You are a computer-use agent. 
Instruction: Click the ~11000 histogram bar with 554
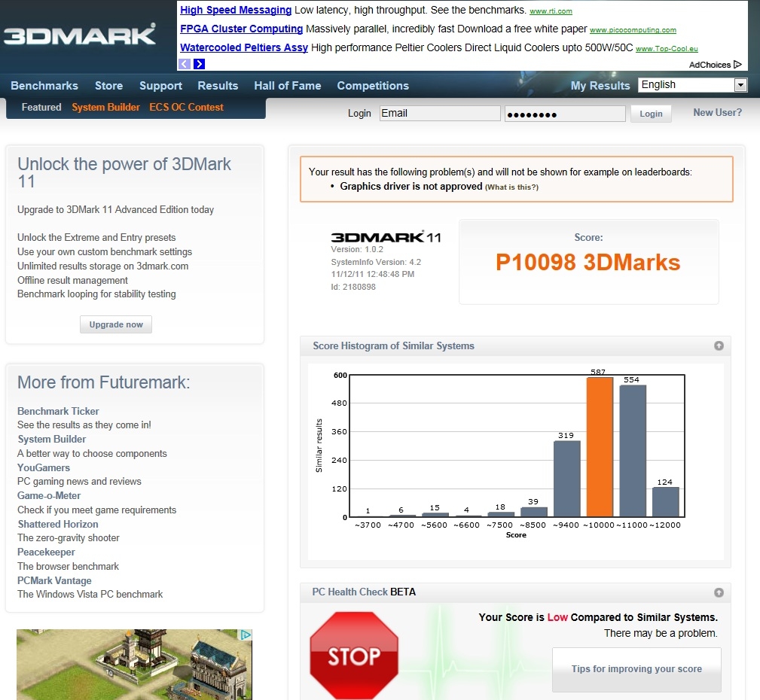click(633, 451)
